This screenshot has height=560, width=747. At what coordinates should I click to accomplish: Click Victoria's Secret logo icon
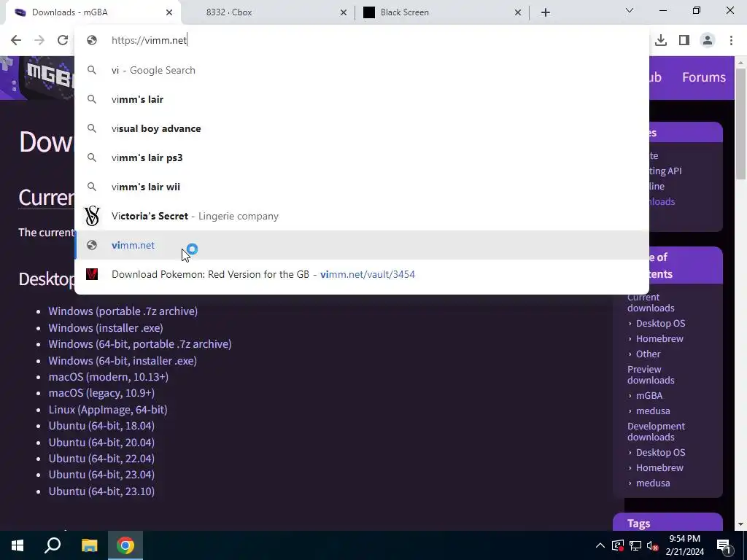[92, 216]
